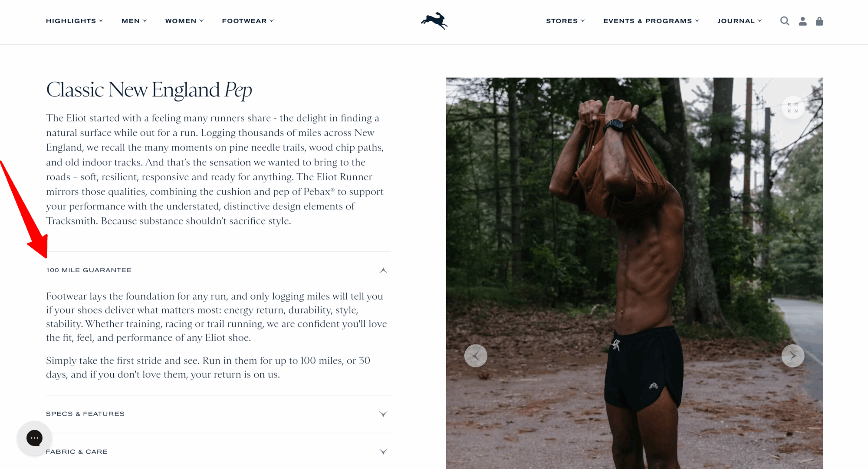Image resolution: width=868 pixels, height=469 pixels.
Task: Open the chat support bubble
Action: point(34,438)
